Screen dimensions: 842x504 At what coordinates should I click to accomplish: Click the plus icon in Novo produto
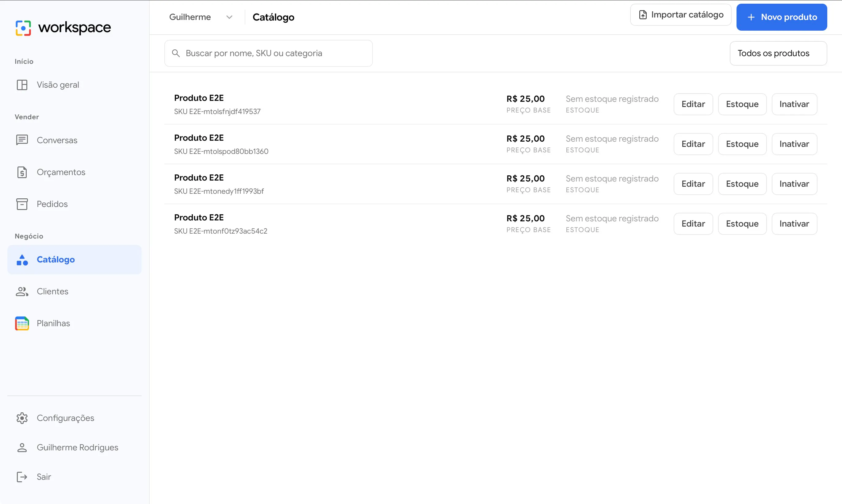[x=751, y=17]
